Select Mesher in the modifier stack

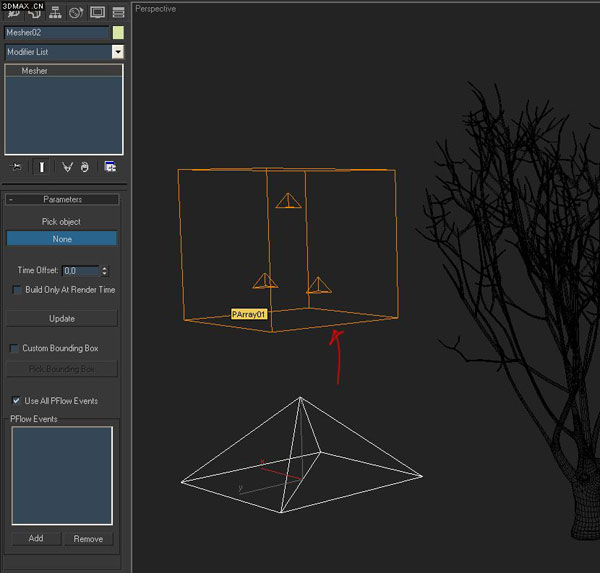point(36,71)
